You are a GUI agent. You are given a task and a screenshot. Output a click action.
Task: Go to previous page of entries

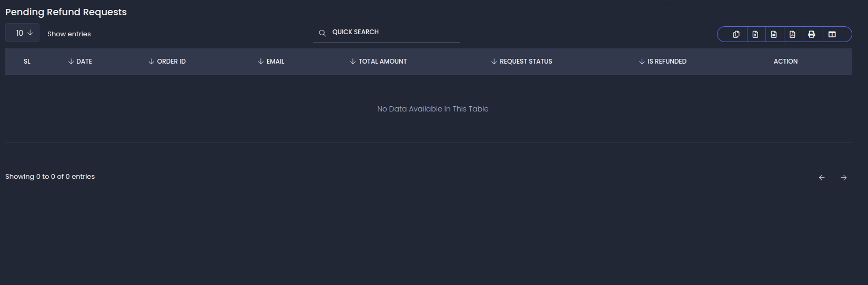822,178
